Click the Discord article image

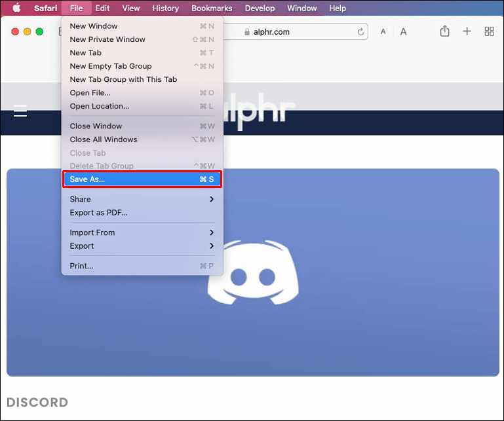click(252, 272)
